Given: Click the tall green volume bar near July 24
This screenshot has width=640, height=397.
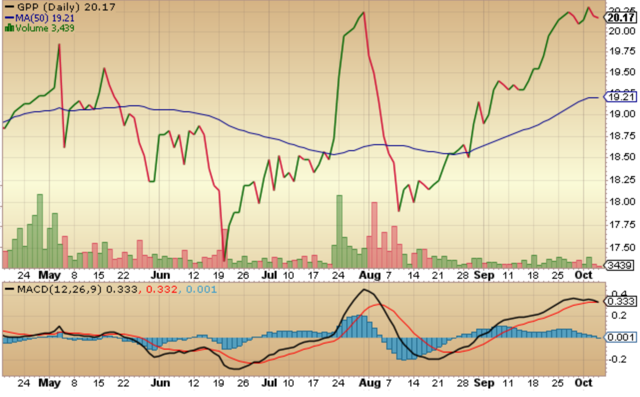Looking at the screenshot, I should pos(339,232).
